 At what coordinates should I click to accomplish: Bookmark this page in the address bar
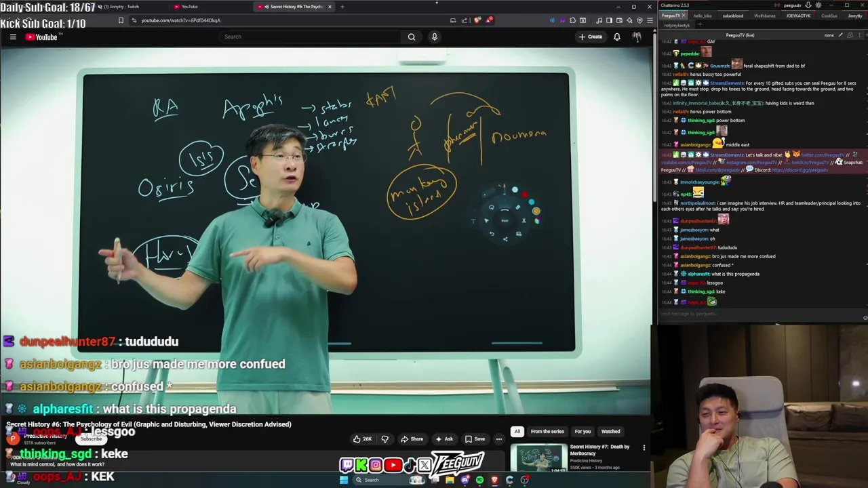[121, 20]
